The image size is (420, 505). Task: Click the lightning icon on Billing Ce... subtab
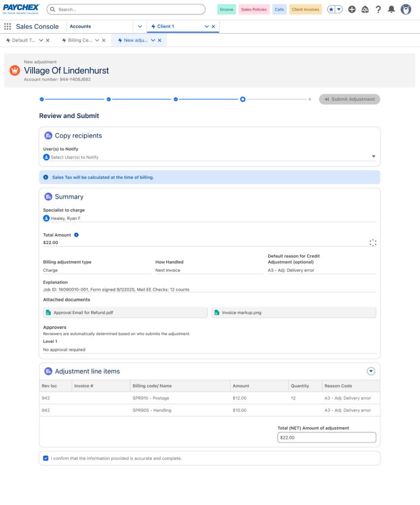tap(64, 40)
